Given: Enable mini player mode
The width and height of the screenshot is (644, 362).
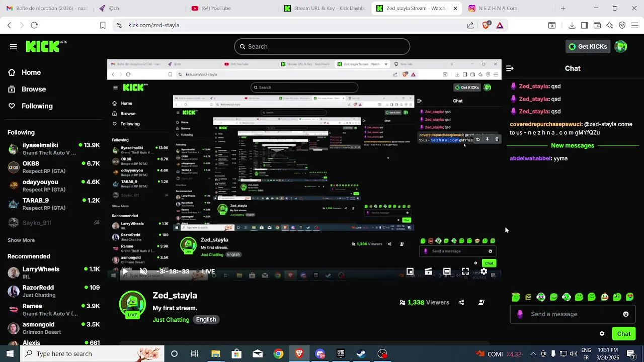Looking at the screenshot, I should [410, 271].
